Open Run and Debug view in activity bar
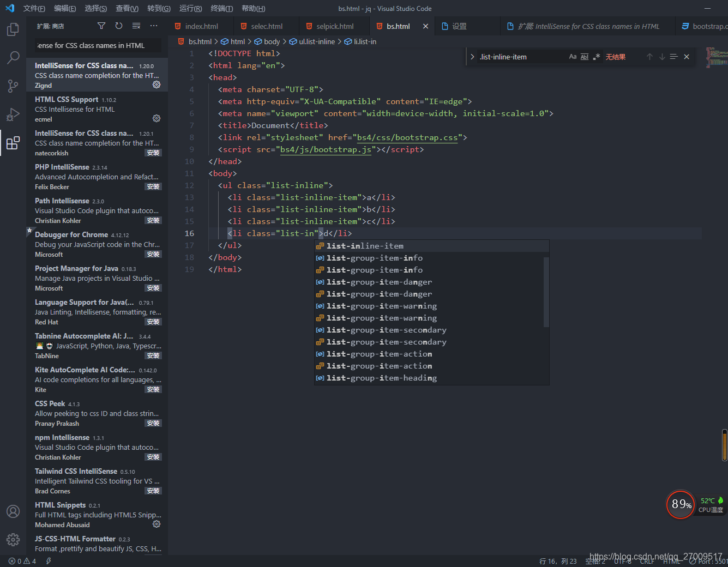This screenshot has width=728, height=567. click(13, 114)
